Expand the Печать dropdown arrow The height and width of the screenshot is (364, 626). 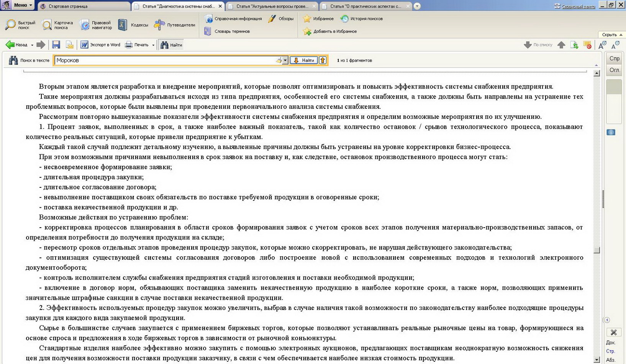tap(153, 45)
